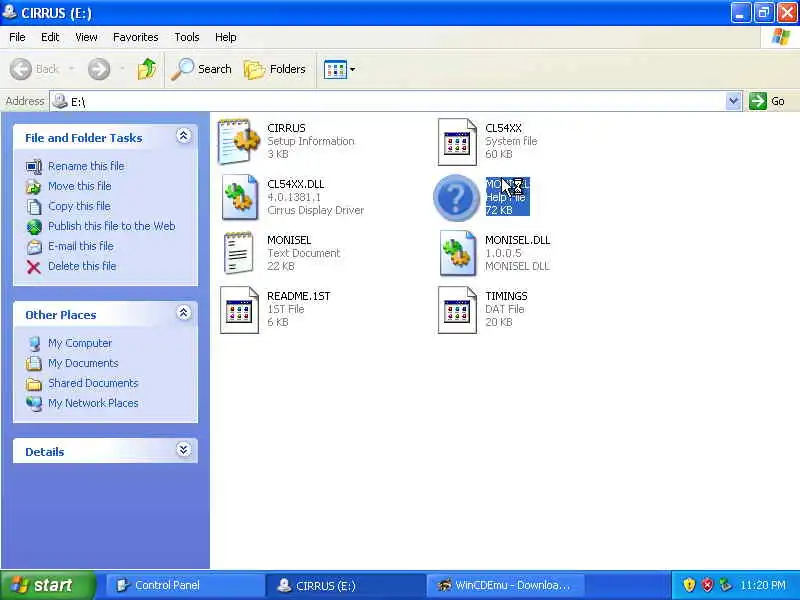This screenshot has width=800, height=600.
Task: Collapse the Other Places panel
Action: 184,313
